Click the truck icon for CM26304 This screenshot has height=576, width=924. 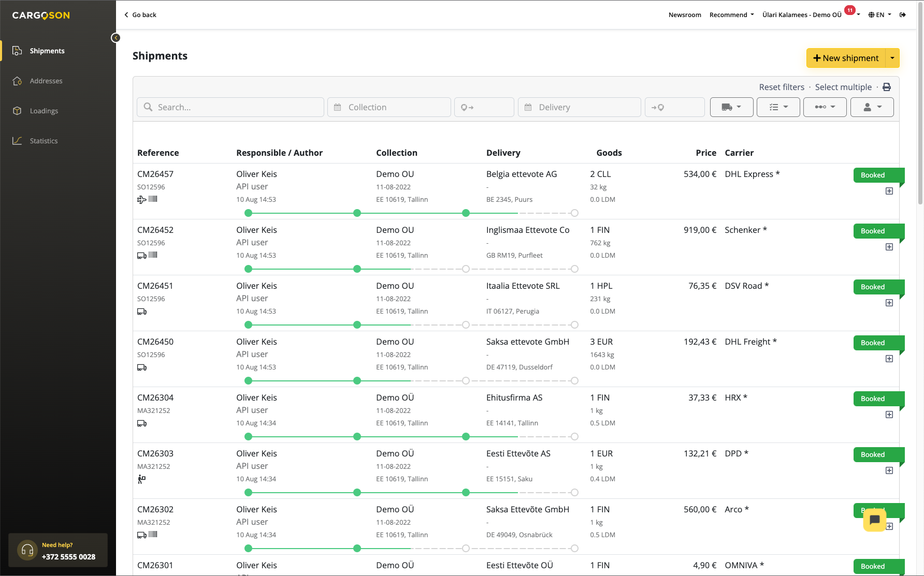142,423
